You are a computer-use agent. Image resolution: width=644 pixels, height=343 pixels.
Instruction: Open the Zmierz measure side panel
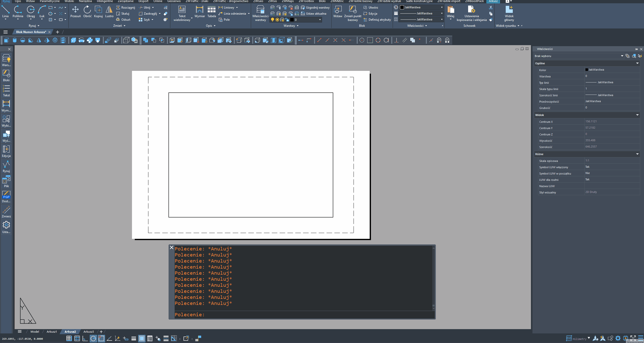(x=6, y=212)
